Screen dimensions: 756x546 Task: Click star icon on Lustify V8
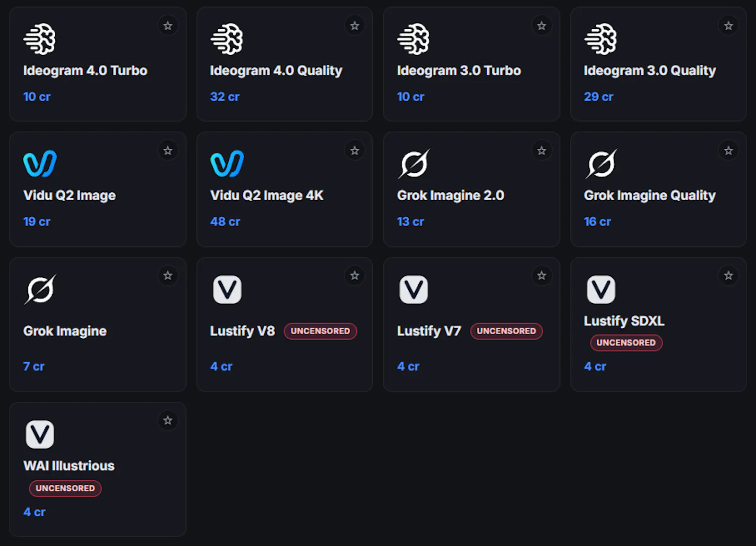[x=355, y=275]
